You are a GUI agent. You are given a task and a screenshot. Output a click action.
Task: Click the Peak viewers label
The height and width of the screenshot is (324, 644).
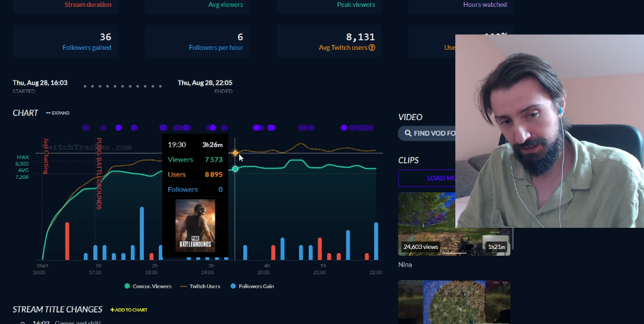point(356,5)
